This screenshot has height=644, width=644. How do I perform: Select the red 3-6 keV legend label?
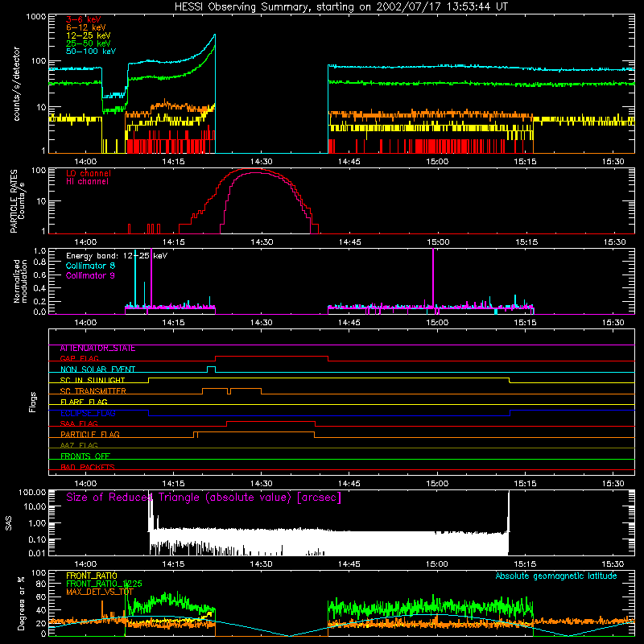tap(84, 19)
